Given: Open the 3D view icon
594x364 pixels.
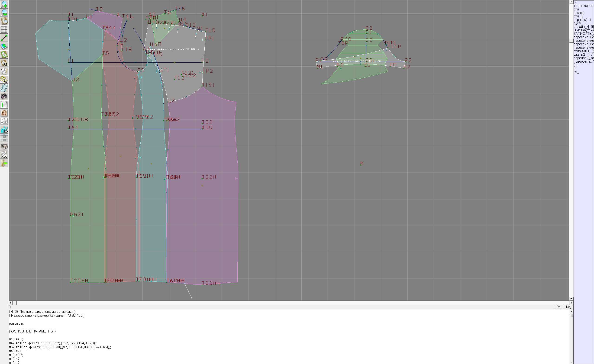Looking at the screenshot, I should (4, 130).
